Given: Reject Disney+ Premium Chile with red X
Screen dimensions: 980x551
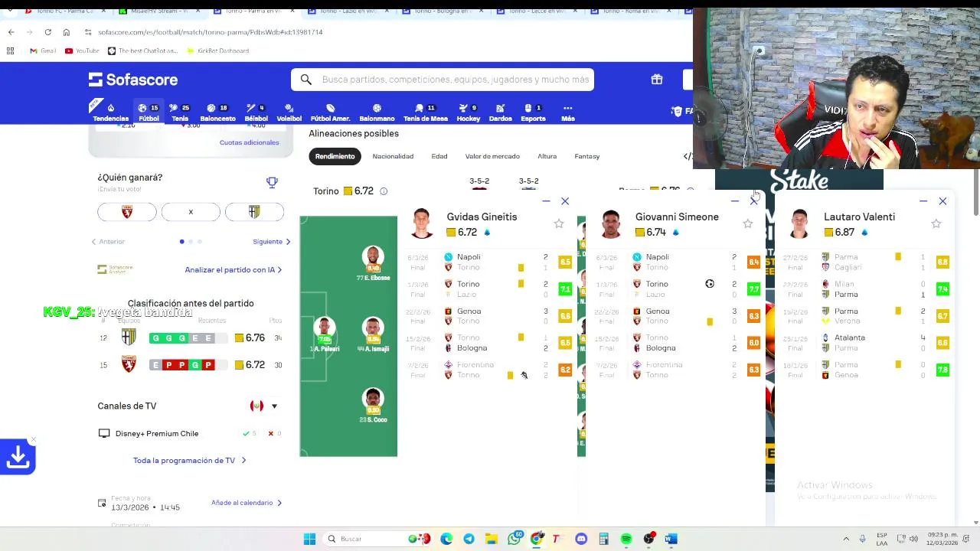Looking at the screenshot, I should point(274,434).
